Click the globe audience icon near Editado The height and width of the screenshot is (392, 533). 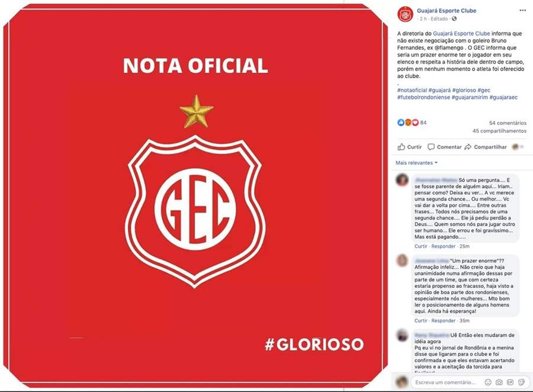tap(454, 19)
